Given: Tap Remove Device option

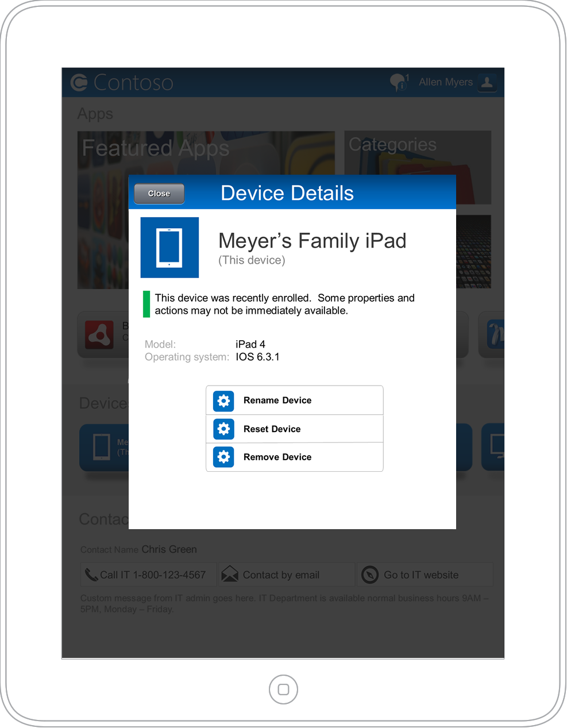Looking at the screenshot, I should 294,457.
